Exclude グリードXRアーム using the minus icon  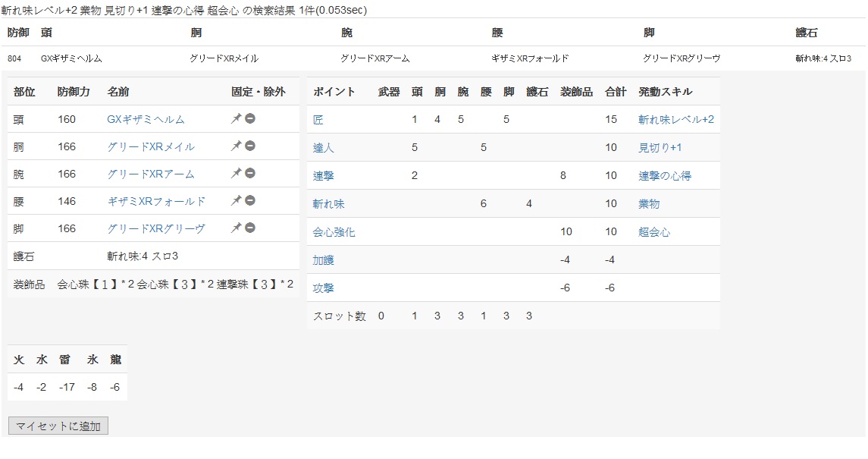coord(249,173)
